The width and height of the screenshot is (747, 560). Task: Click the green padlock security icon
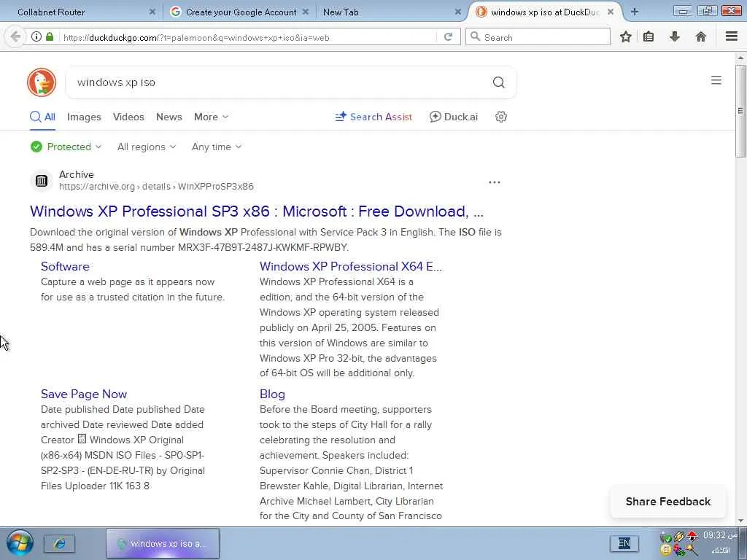point(50,36)
